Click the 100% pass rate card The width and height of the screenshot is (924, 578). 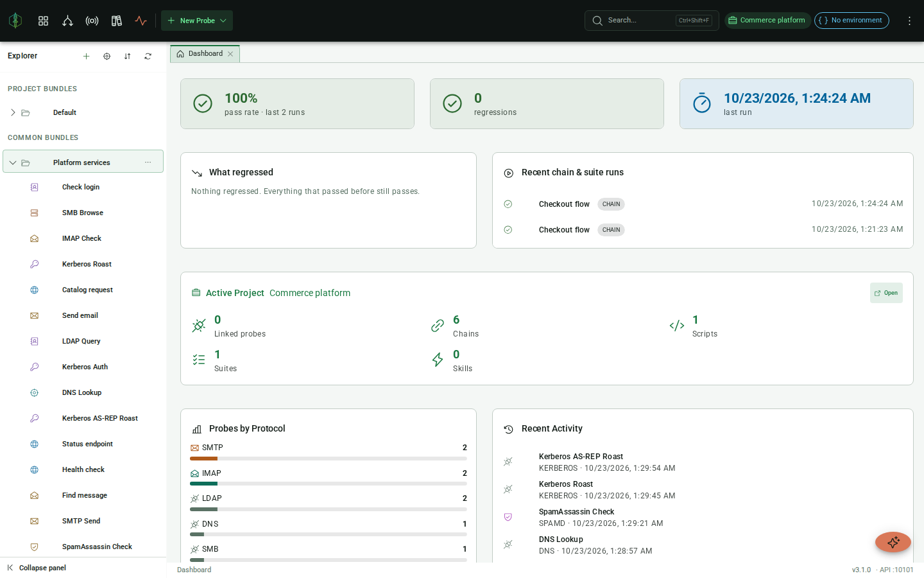coord(297,103)
